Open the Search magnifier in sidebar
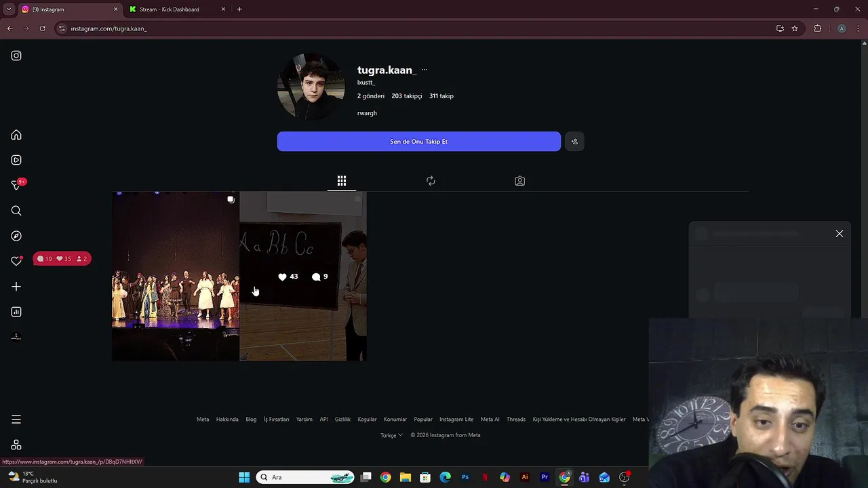 [x=16, y=211]
